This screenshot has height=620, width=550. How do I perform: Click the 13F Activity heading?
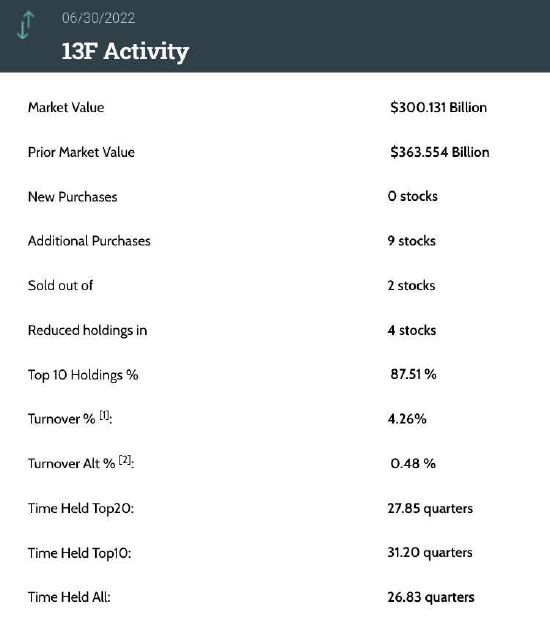125,51
